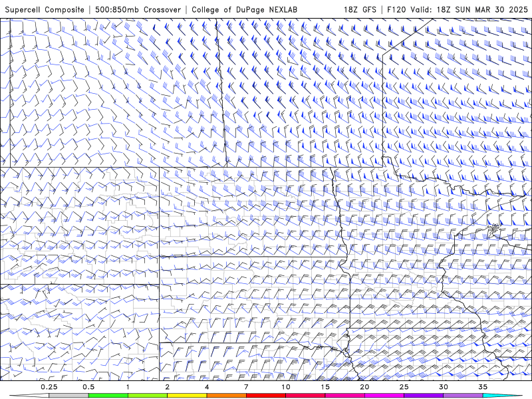Viewport: 532px width, 399px height.
Task: Click the red legend swatch for 7–10
Action: pos(265,396)
